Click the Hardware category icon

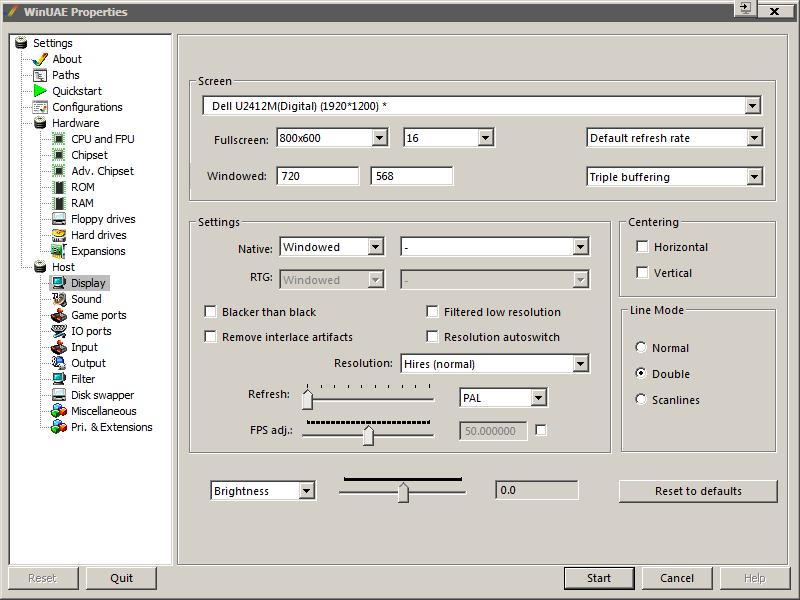pos(40,123)
